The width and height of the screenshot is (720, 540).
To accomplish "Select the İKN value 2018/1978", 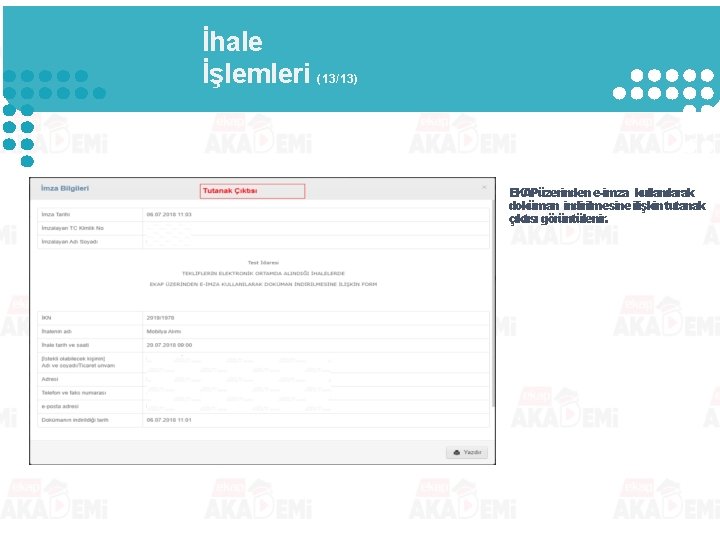I will (x=160, y=318).
